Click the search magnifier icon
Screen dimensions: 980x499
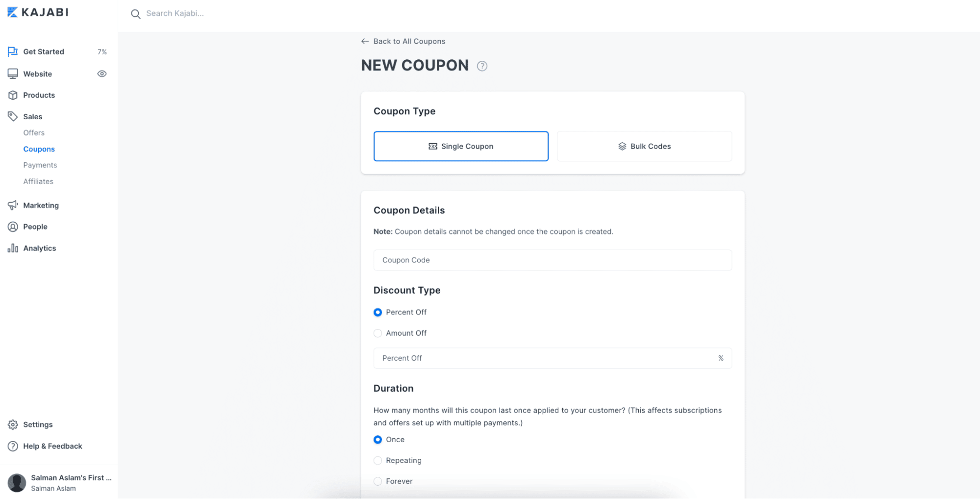coord(135,14)
